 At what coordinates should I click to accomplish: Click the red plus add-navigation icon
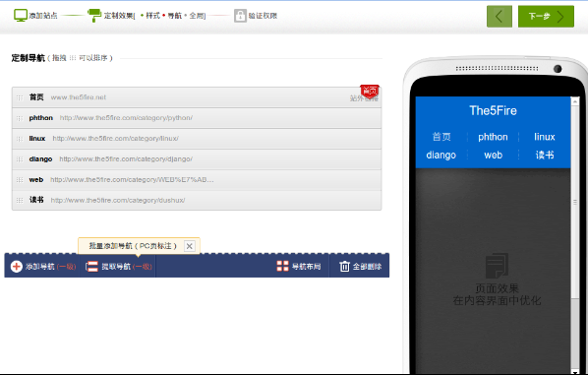click(17, 267)
